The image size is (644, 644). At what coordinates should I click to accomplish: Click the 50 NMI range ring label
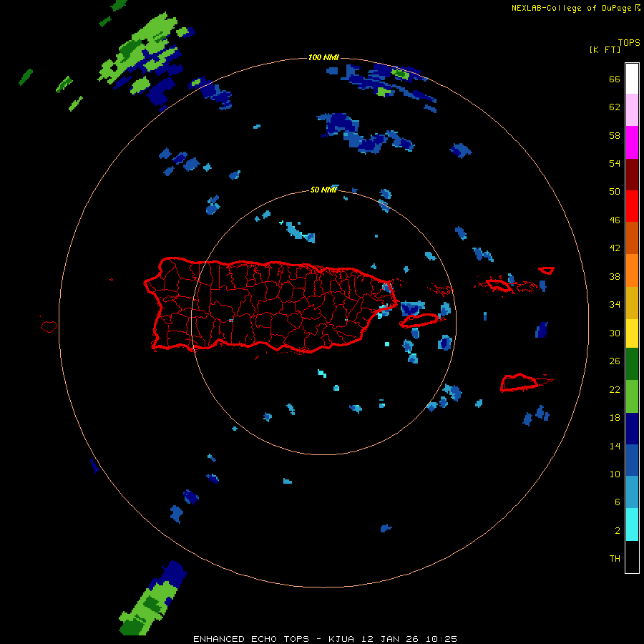[323, 190]
